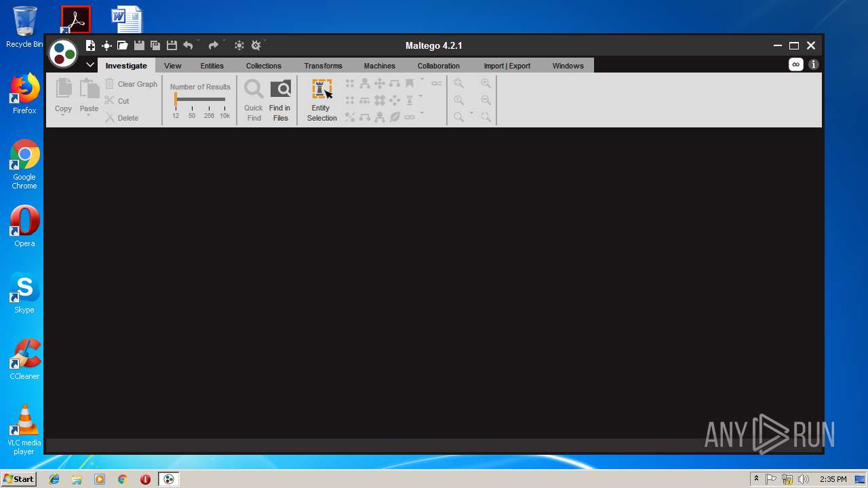Select the Investigate tab
Viewport: 868px width, 488px height.
126,66
